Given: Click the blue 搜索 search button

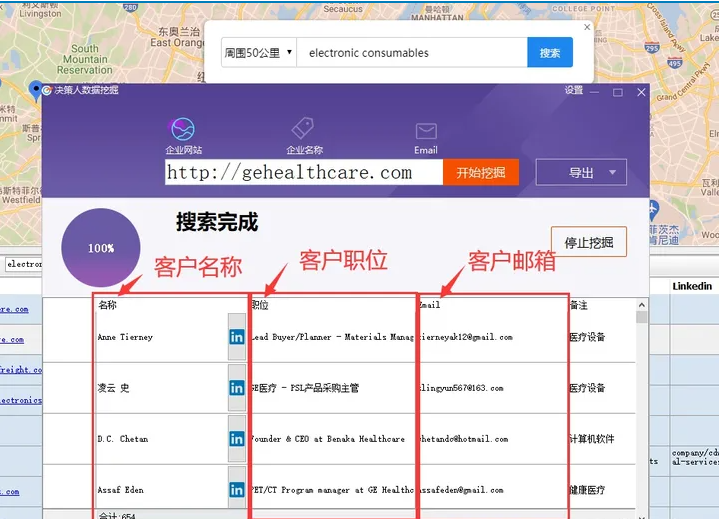Looking at the screenshot, I should 550,53.
